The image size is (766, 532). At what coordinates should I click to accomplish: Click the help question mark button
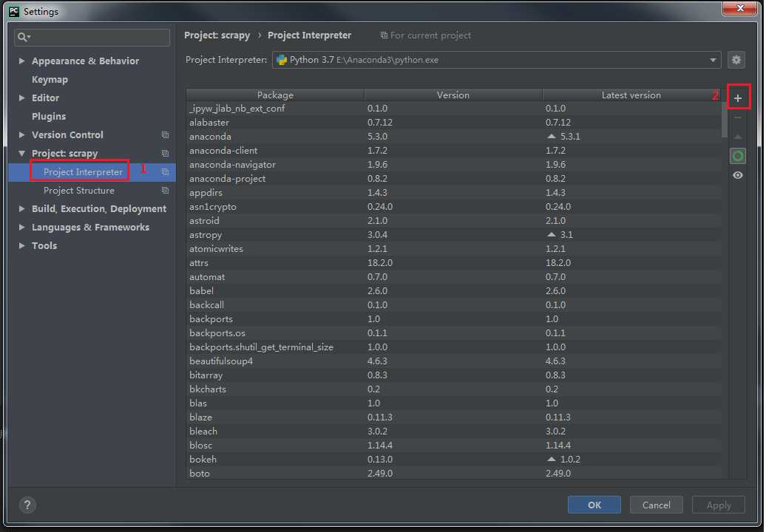pos(27,505)
